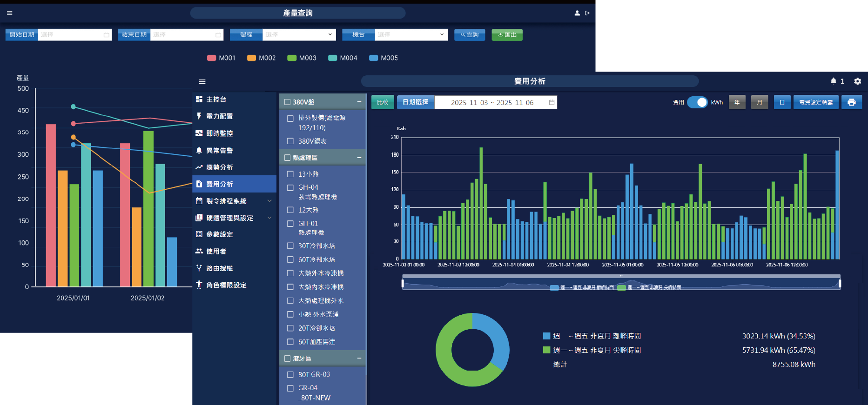Open the 製程 dropdown
868x405 pixels.
pos(299,35)
